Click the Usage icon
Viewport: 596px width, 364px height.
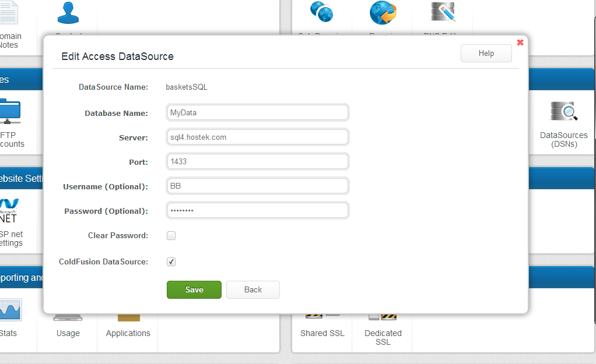68,318
